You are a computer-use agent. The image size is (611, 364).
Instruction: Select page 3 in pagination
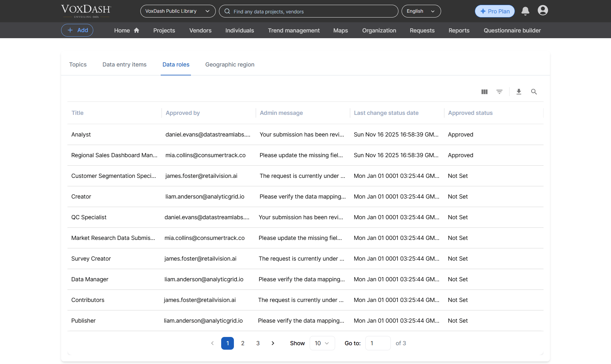coord(258,343)
